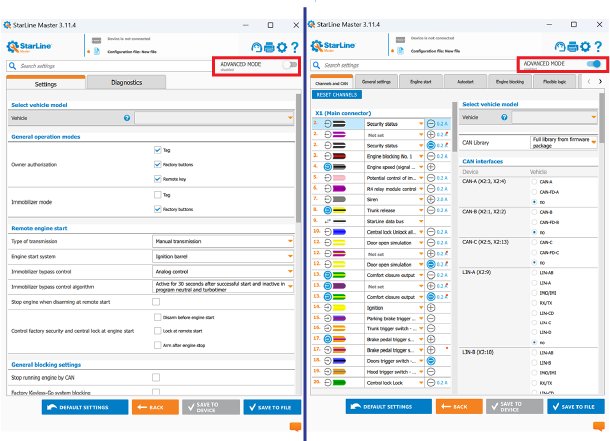Open orange chat bubble in left window
Image resolution: width=610 pixels, height=441 pixels.
tap(296, 427)
